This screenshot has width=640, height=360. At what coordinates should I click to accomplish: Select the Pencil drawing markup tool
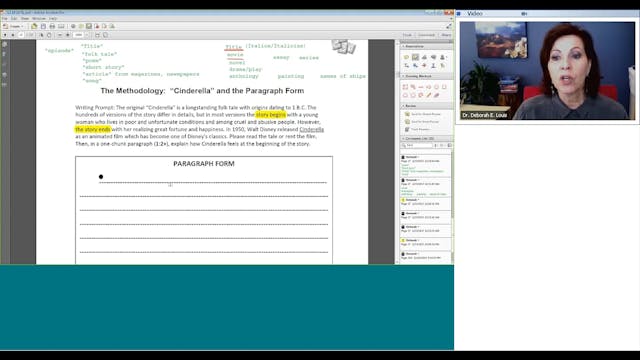[x=429, y=95]
